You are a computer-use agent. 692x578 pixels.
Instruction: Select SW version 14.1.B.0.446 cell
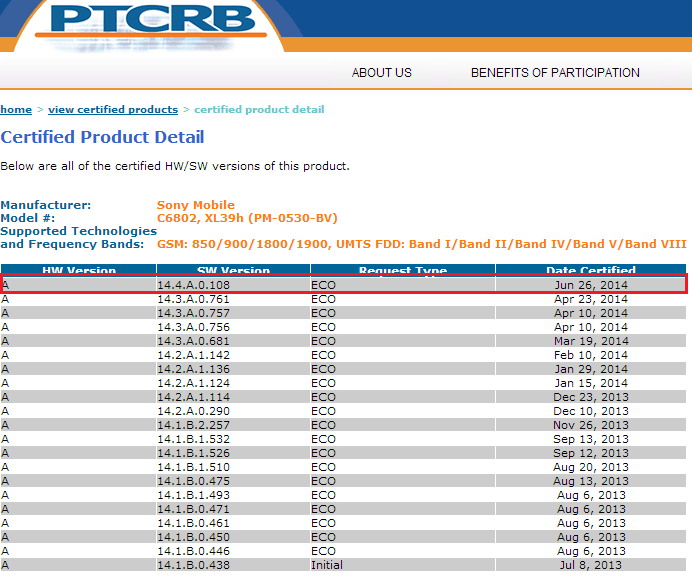click(233, 551)
